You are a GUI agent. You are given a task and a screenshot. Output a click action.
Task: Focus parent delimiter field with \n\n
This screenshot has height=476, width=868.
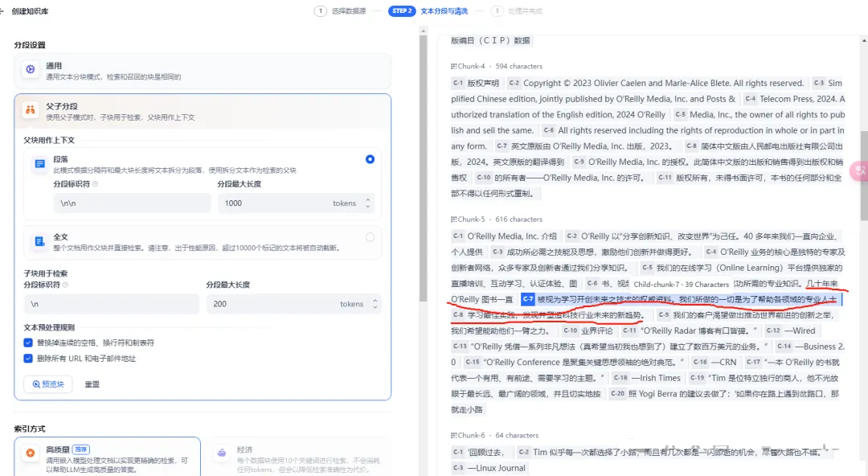click(132, 203)
